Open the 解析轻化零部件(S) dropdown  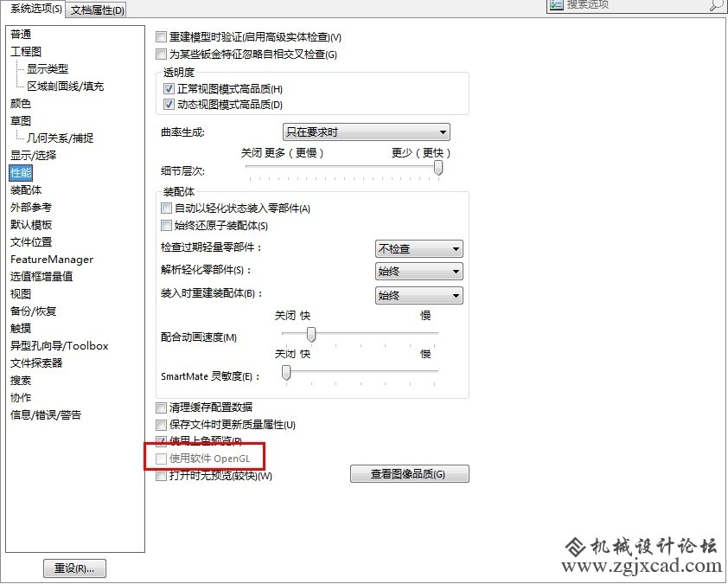click(418, 272)
